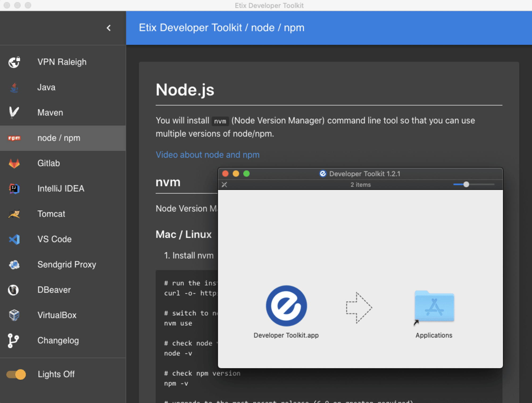The image size is (532, 403).
Task: Zoom the Developer Toolkit 1.2.1 window
Action: point(247,174)
